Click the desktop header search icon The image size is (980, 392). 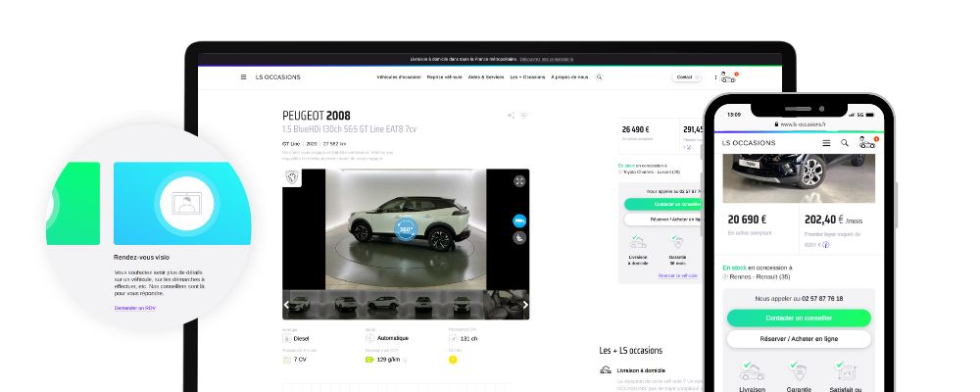pyautogui.click(x=599, y=77)
